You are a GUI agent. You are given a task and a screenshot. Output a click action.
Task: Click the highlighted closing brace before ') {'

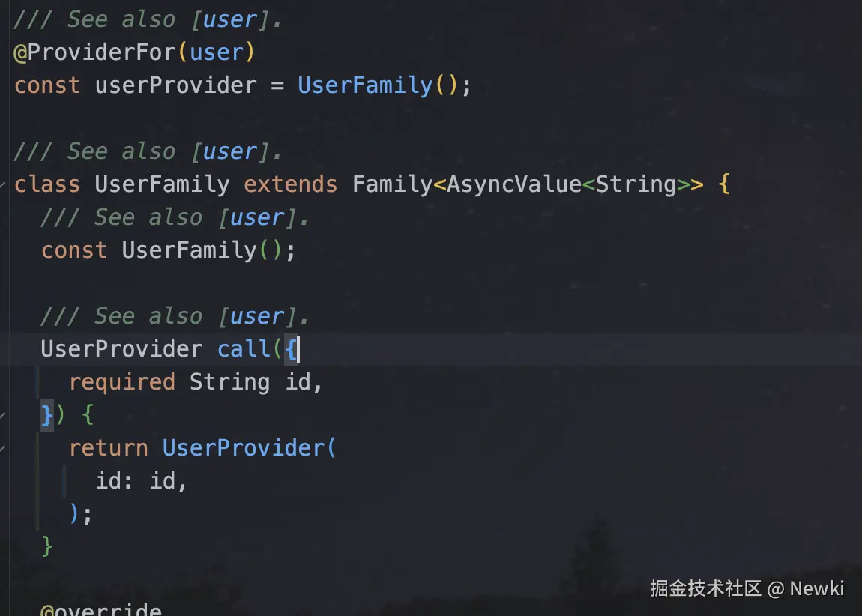(x=47, y=414)
